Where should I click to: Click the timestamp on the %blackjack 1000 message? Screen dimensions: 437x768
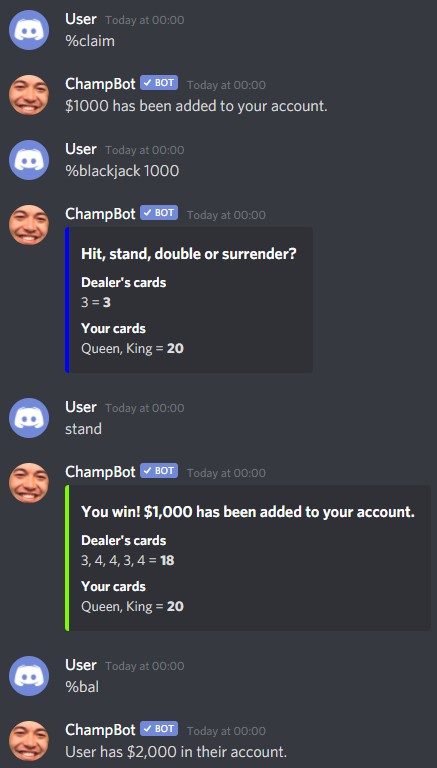coord(145,150)
